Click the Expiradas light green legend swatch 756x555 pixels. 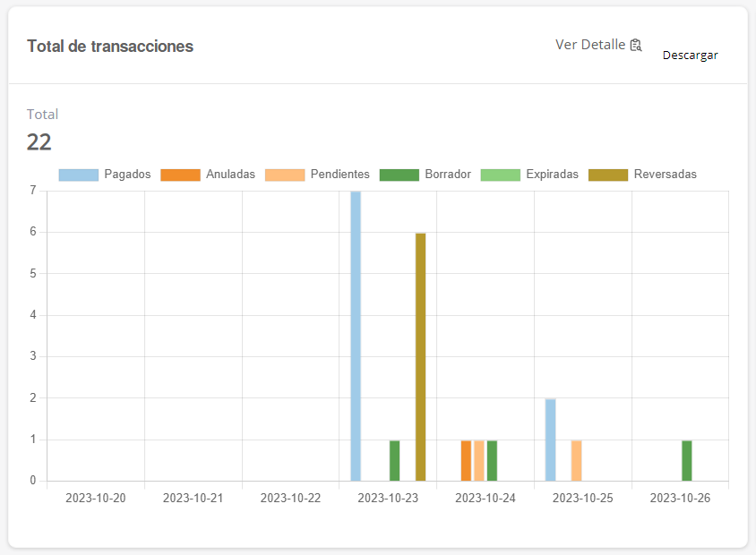click(x=500, y=175)
